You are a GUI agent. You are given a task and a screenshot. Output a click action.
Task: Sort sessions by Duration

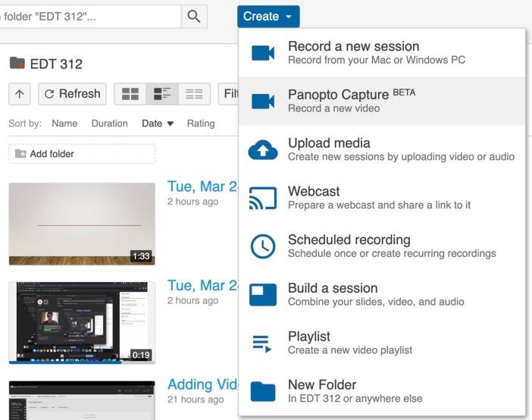(110, 124)
